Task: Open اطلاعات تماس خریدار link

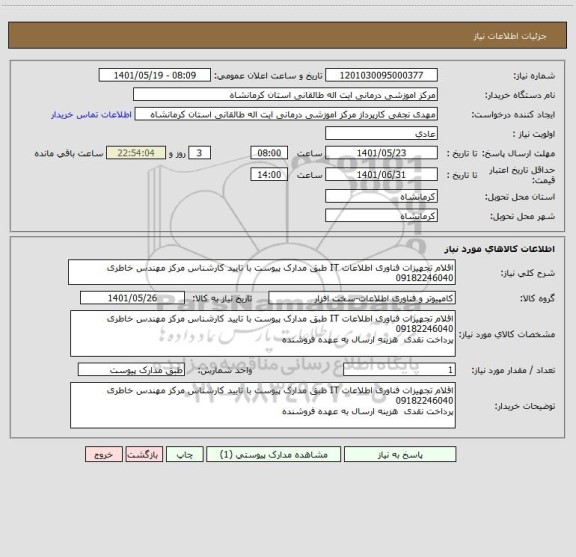Action: point(91,115)
